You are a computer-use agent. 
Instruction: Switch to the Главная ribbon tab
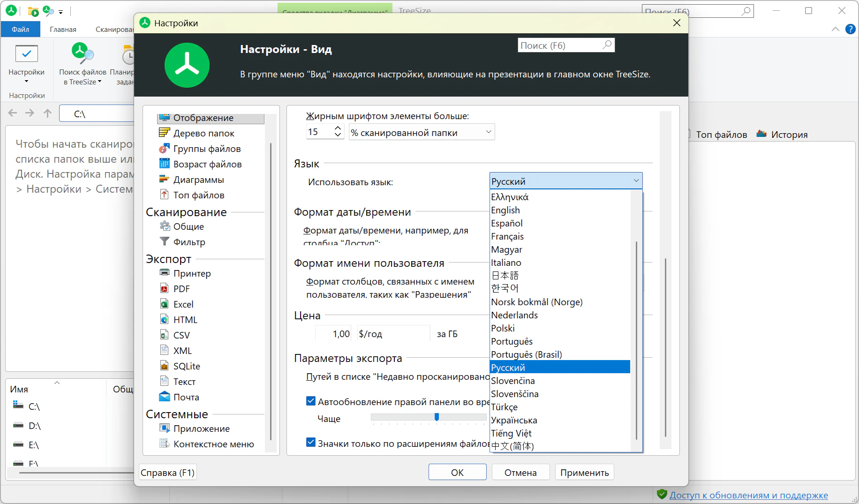[63, 29]
